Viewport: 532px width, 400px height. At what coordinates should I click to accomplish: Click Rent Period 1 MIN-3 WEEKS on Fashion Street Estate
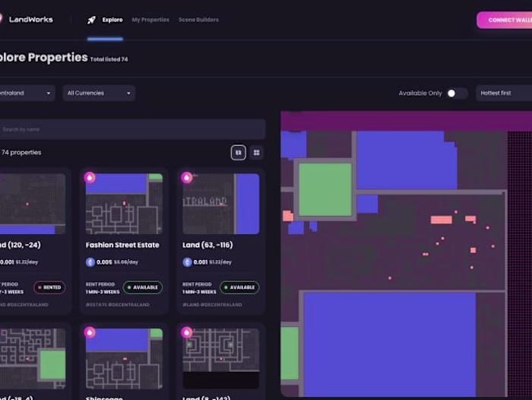(x=103, y=288)
